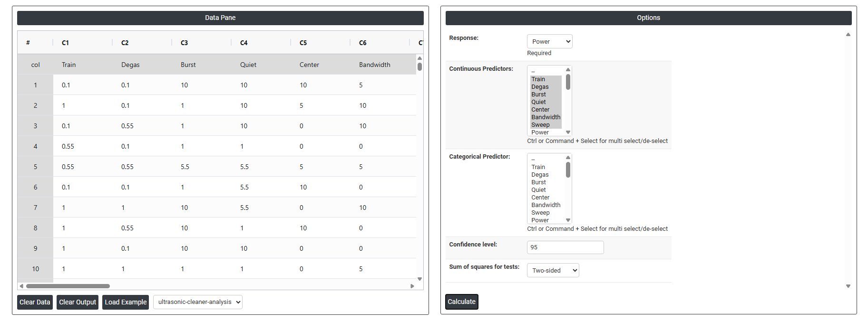Click Categorical Predictor list scroll down arrow
Viewport: 868px width, 322px height.
coord(568,220)
